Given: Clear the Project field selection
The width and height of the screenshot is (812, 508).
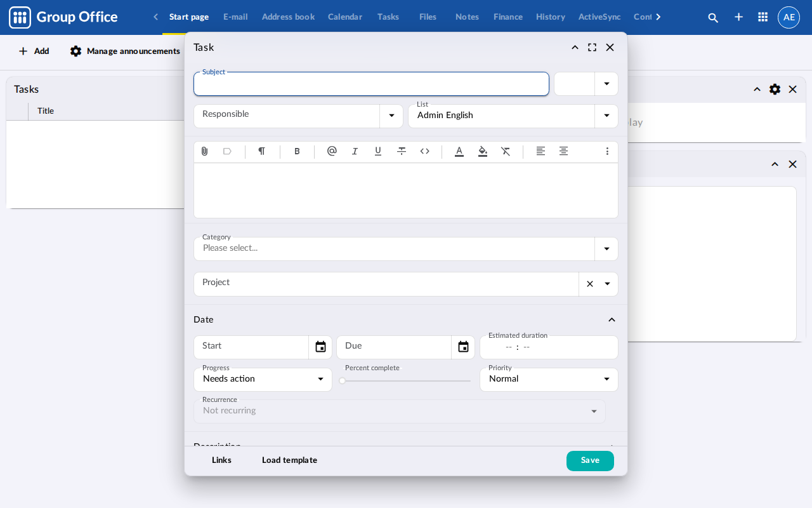Looking at the screenshot, I should tap(590, 284).
